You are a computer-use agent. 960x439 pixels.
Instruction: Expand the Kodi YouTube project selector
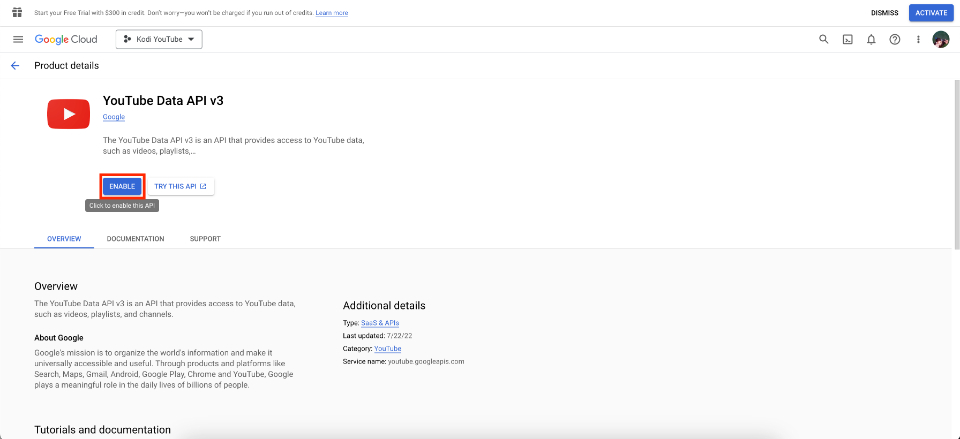click(159, 39)
